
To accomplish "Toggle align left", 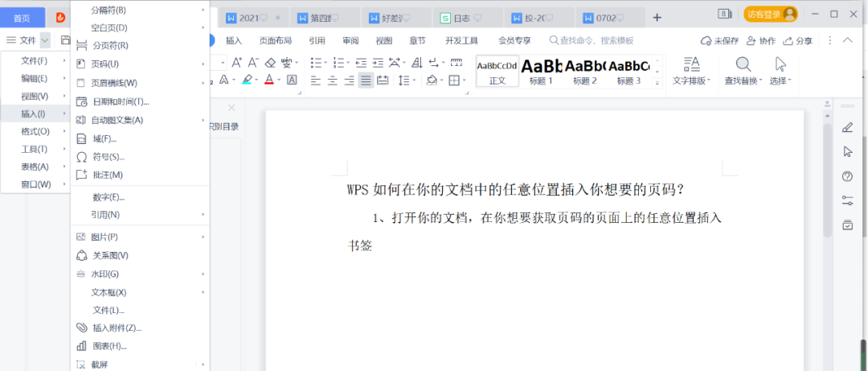I will [316, 80].
